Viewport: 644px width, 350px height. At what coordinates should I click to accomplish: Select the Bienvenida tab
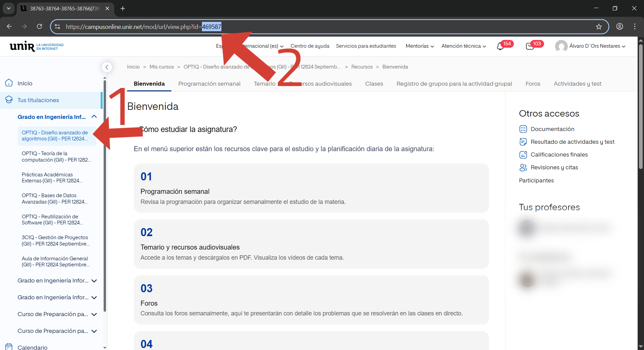click(149, 84)
